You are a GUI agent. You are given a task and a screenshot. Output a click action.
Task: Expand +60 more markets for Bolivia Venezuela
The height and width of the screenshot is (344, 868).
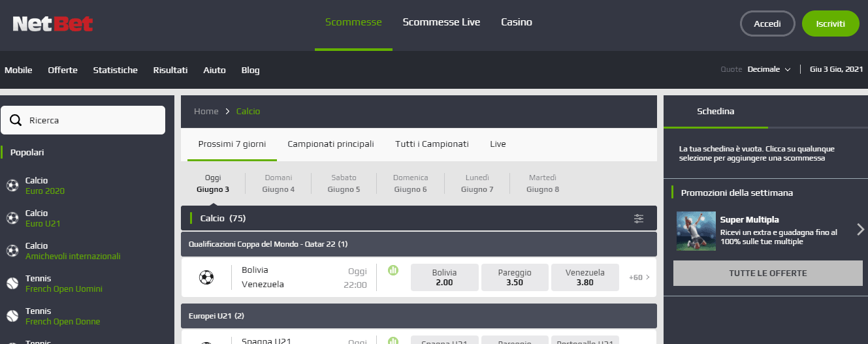click(x=639, y=277)
